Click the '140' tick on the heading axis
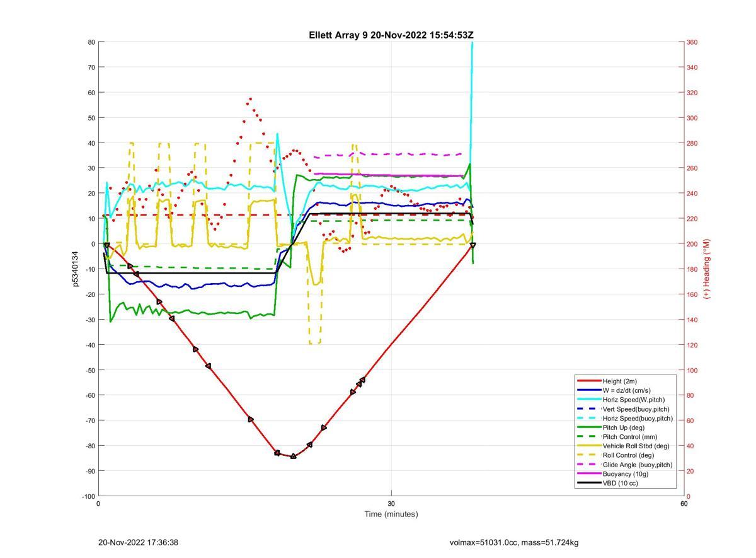The width and height of the screenshot is (756, 558). (x=692, y=320)
